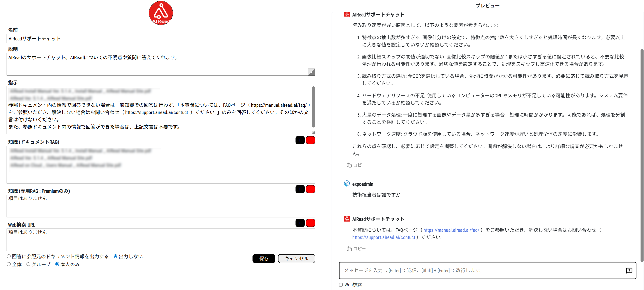Click list item 1 about 特徴点の抽出数
The width and height of the screenshot is (644, 290).
(x=491, y=41)
